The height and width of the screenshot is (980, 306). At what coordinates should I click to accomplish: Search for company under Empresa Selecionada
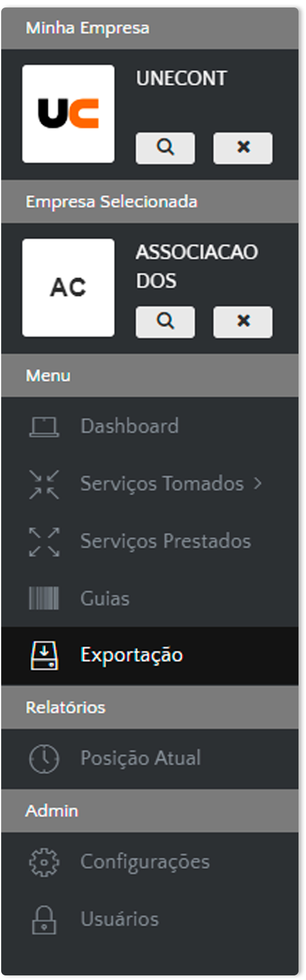pyautogui.click(x=165, y=321)
